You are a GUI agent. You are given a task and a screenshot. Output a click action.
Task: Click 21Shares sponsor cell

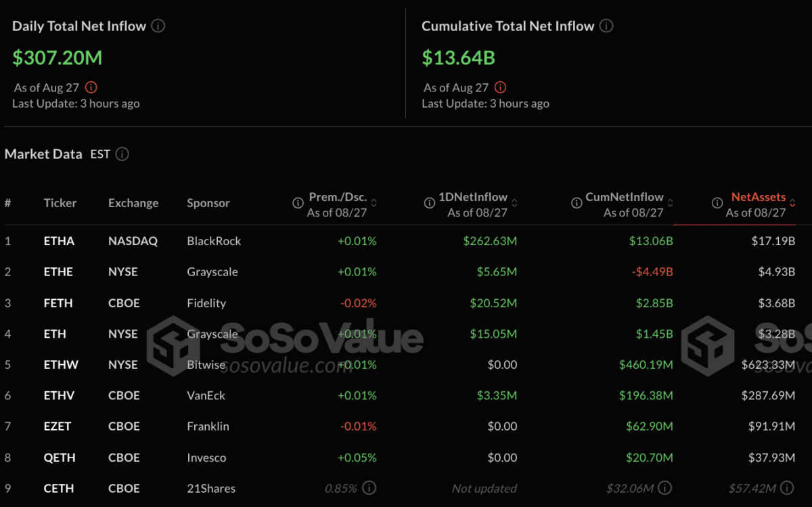(211, 488)
